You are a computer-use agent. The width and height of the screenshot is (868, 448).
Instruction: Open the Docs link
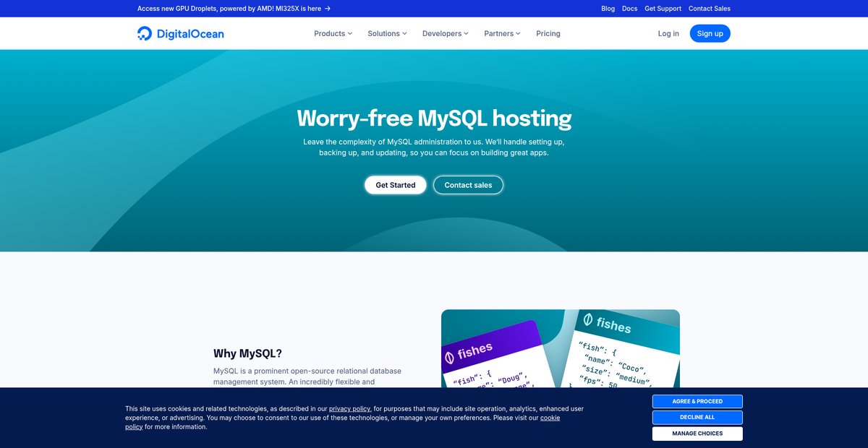pyautogui.click(x=629, y=9)
